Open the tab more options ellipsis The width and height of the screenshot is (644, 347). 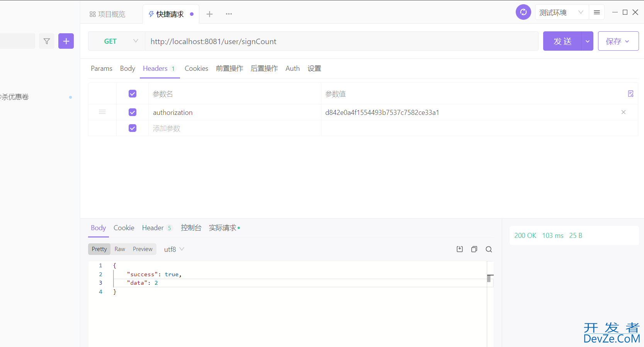coord(229,14)
